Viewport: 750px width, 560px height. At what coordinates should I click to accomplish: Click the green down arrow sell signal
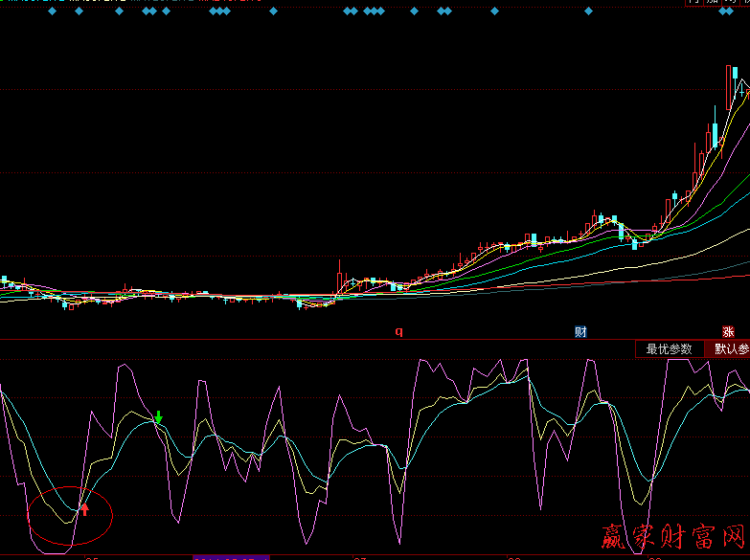159,417
